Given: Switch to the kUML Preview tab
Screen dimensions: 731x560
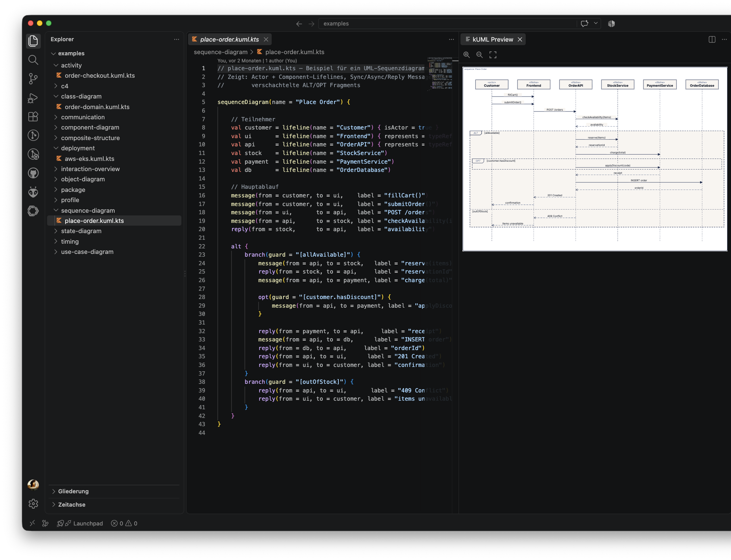Looking at the screenshot, I should tap(493, 39).
